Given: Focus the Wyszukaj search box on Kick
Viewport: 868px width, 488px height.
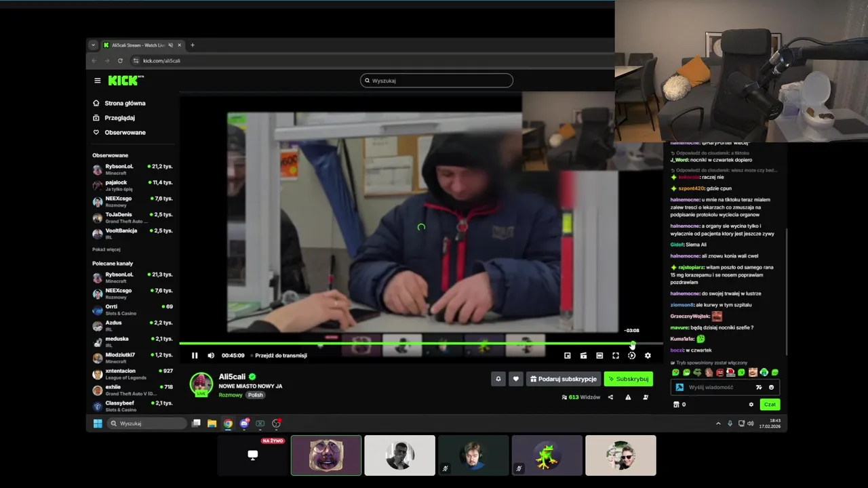Looking at the screenshot, I should (x=436, y=80).
